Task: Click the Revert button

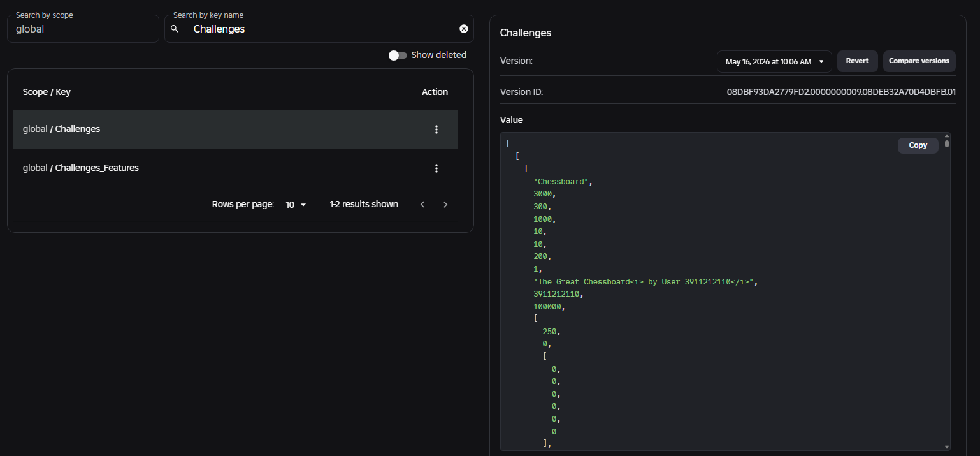Action: click(857, 61)
